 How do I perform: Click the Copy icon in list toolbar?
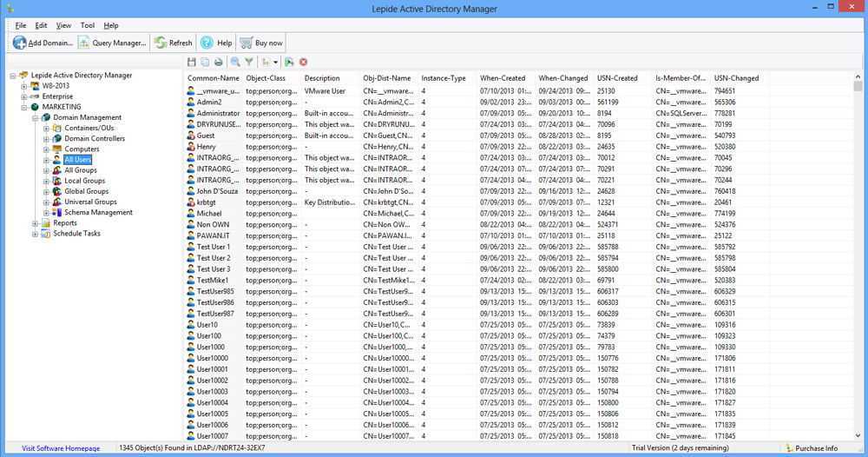tap(205, 63)
